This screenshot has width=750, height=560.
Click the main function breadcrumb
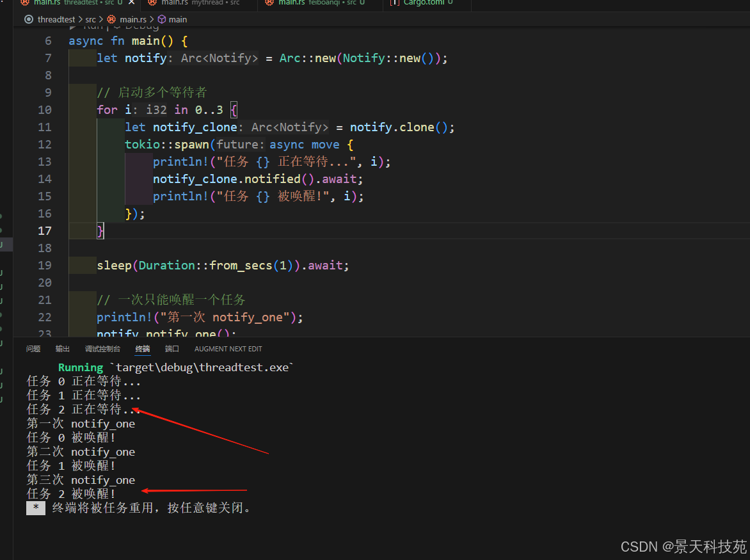click(x=177, y=20)
